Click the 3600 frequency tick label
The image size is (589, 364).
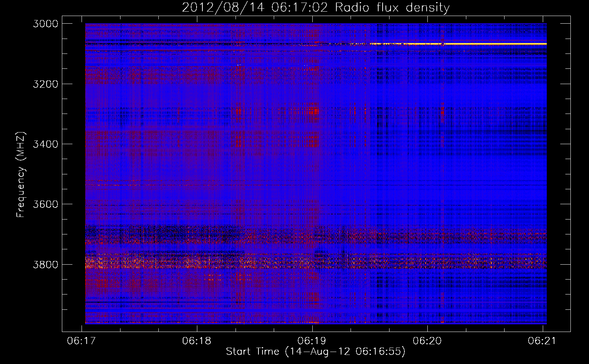click(x=46, y=204)
